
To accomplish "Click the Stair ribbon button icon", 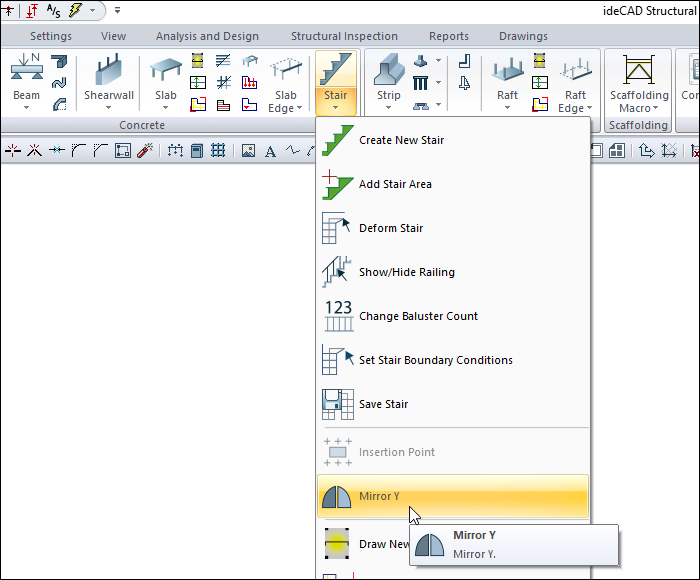I will [336, 69].
